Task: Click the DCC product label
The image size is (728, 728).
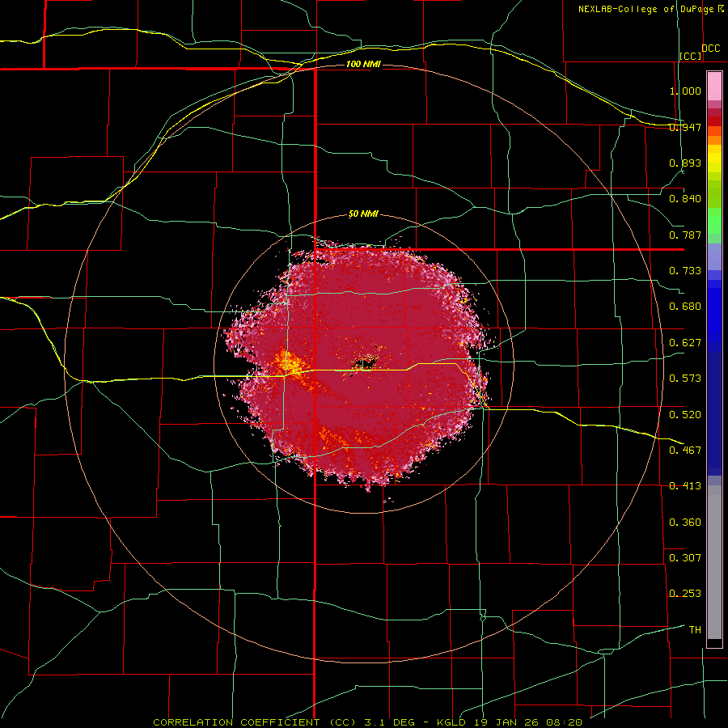Action: pyautogui.click(x=711, y=49)
